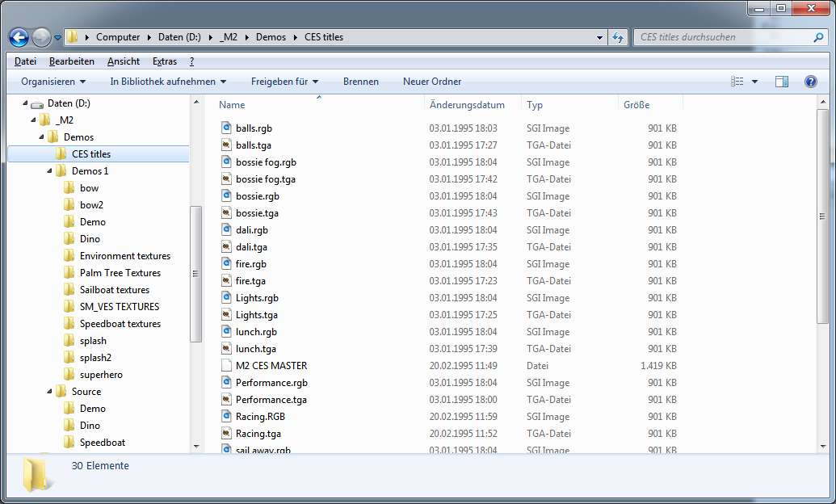Select the file name fire.tga
Viewport: 836px width, 504px height.
click(250, 281)
